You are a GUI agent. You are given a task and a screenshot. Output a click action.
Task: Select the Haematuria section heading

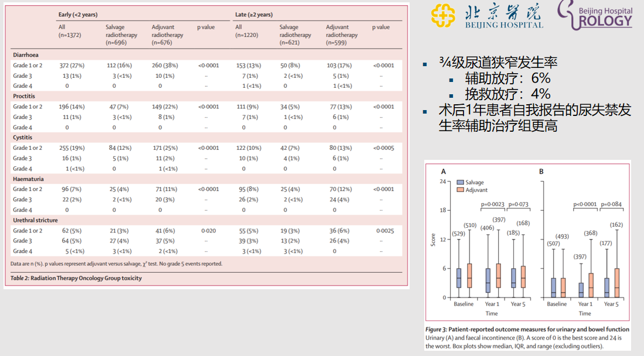point(28,179)
